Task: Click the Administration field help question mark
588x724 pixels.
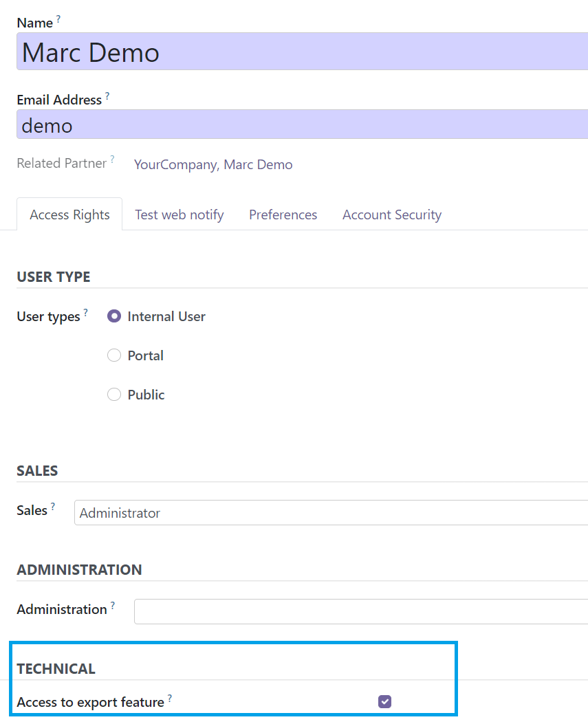Action: 113,605
